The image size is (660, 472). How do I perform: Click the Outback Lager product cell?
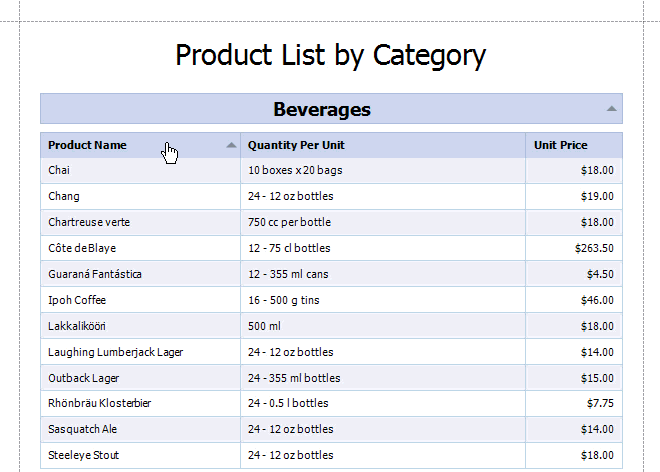pyautogui.click(x=84, y=378)
